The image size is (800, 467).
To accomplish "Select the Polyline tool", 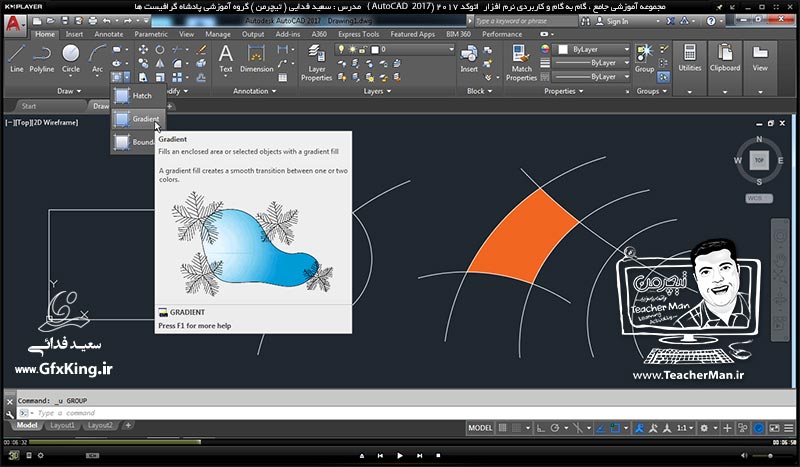I will click(41, 59).
